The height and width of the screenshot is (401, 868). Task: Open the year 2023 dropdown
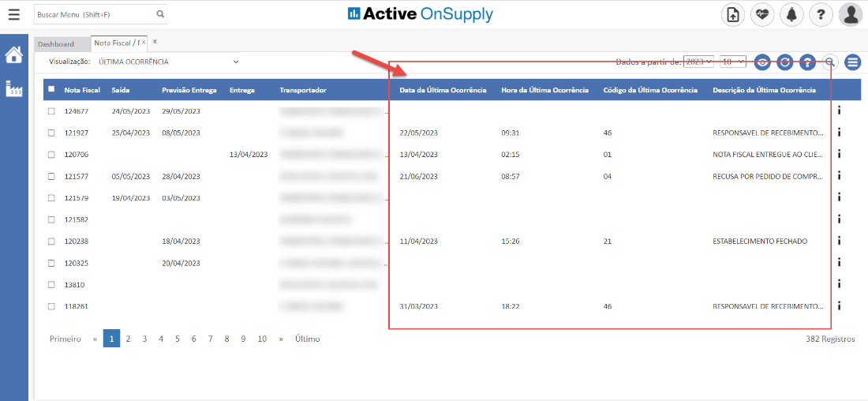coord(698,62)
